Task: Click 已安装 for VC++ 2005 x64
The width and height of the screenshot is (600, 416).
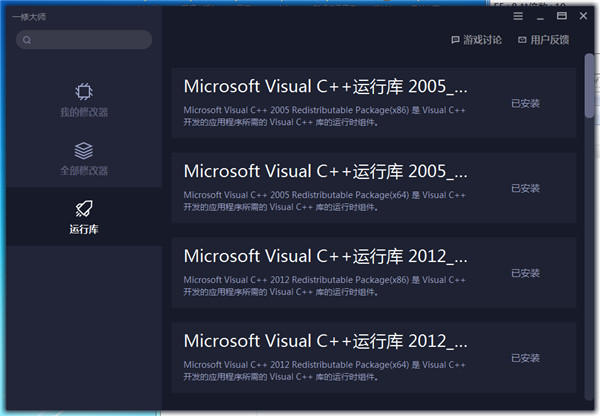Action: [525, 188]
